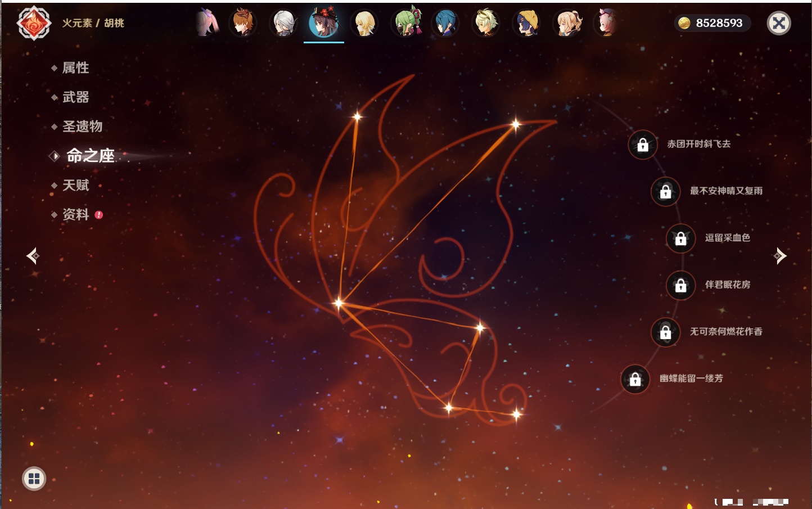812x509 pixels.
Task: Click the Mora coin icon
Action: click(x=684, y=23)
